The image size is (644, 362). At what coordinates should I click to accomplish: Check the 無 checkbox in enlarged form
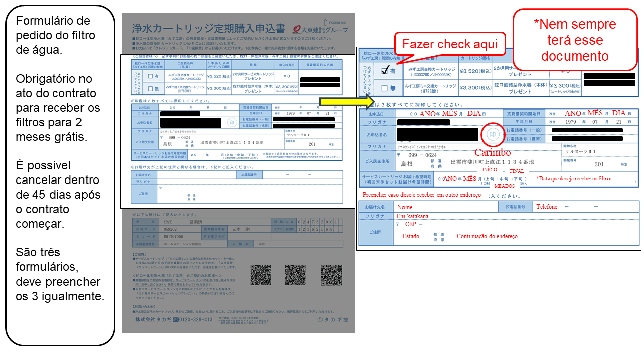pyautogui.click(x=385, y=88)
